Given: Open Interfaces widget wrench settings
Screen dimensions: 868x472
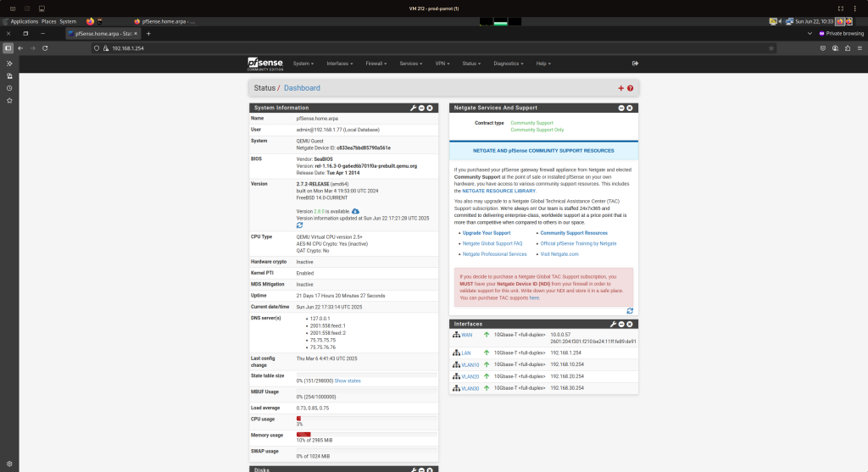Looking at the screenshot, I should point(613,325).
